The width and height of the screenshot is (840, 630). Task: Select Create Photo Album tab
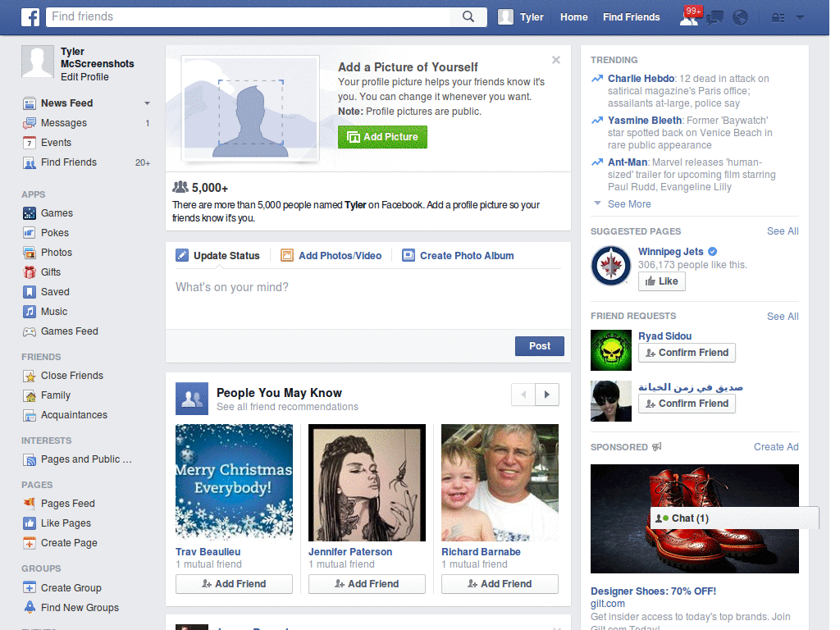coord(458,256)
